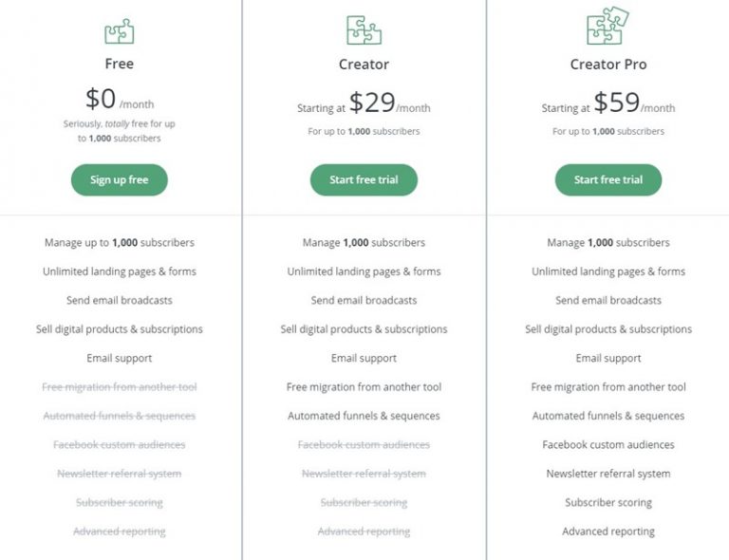
Task: Select the Free plan heading
Action: tap(119, 65)
